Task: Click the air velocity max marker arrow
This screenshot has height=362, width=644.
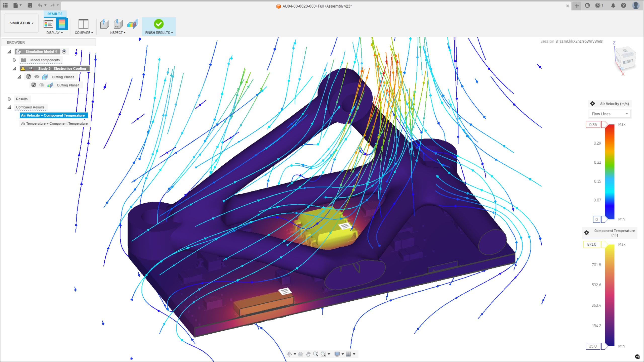Action: pyautogui.click(x=604, y=124)
